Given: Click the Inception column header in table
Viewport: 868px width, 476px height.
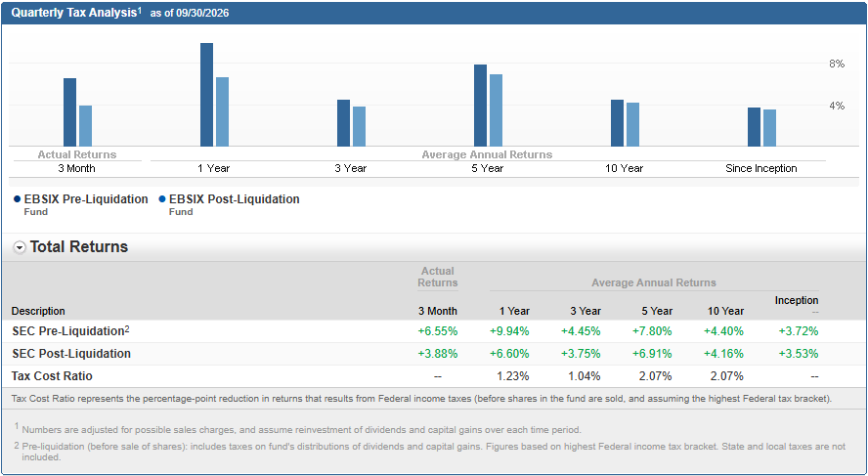Looking at the screenshot, I should [797, 300].
